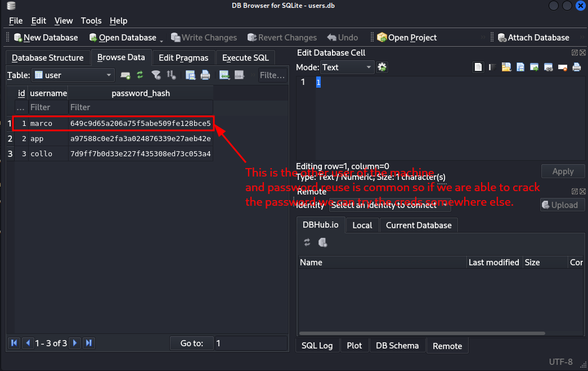
Task: Print the cell editor contents
Action: click(x=576, y=67)
